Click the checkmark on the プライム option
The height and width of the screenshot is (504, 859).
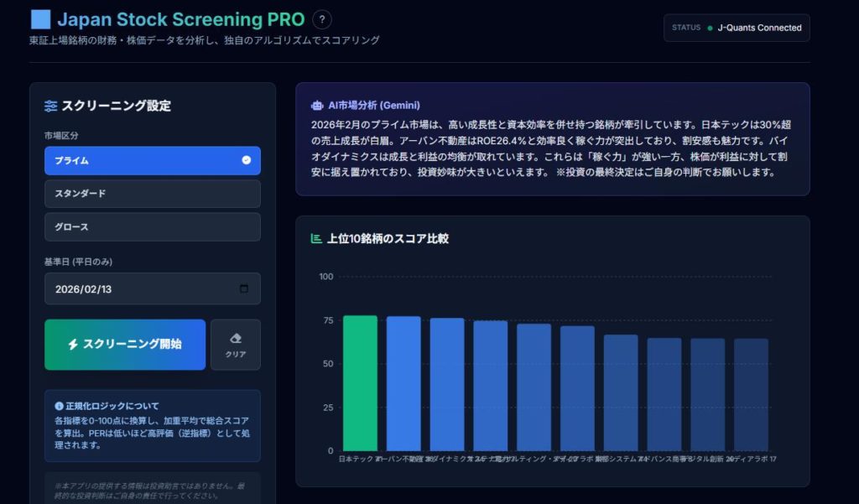click(246, 160)
